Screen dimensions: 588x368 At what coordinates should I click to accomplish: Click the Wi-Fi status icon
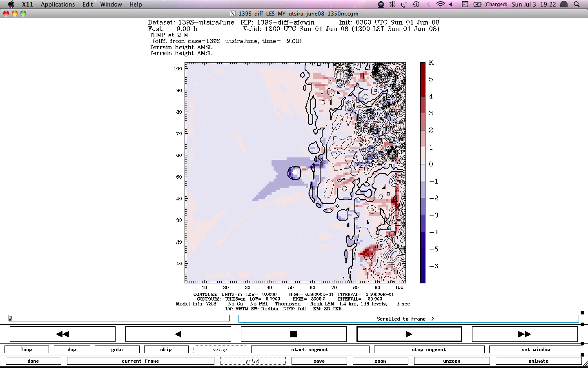tap(440, 4)
